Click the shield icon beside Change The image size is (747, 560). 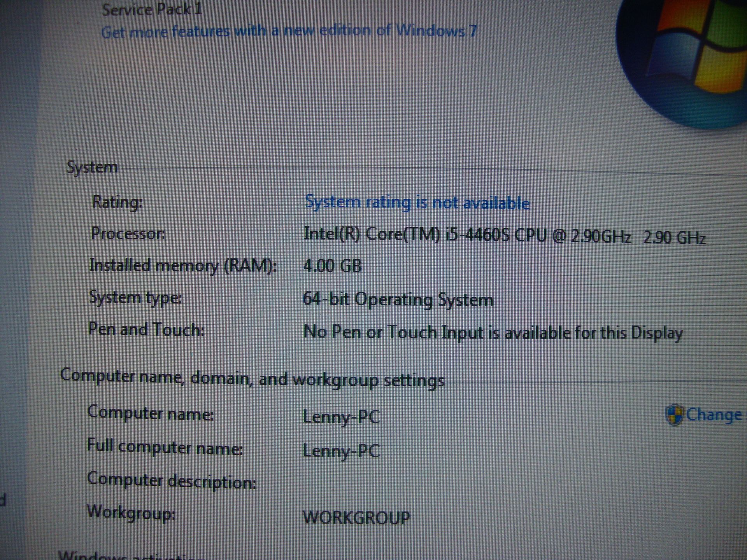point(674,415)
